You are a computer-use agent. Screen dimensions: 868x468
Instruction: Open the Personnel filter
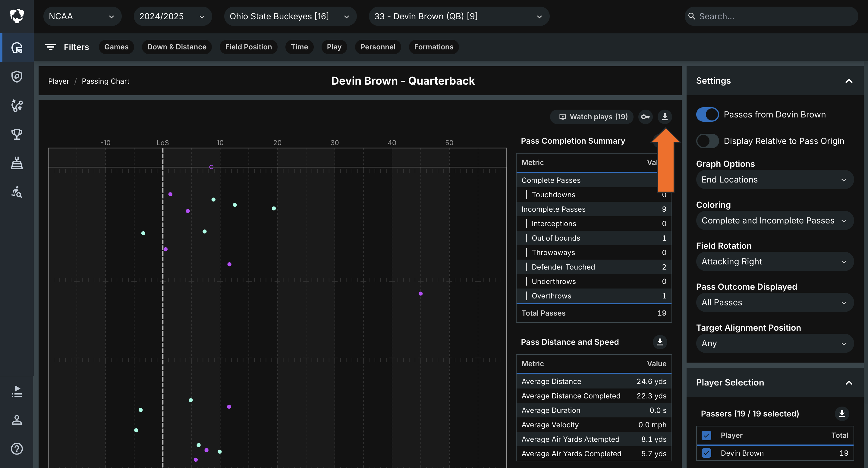378,47
